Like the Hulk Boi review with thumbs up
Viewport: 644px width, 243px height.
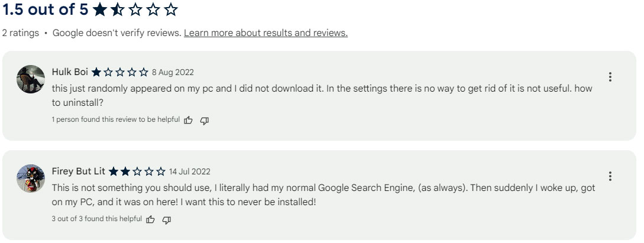tap(189, 120)
